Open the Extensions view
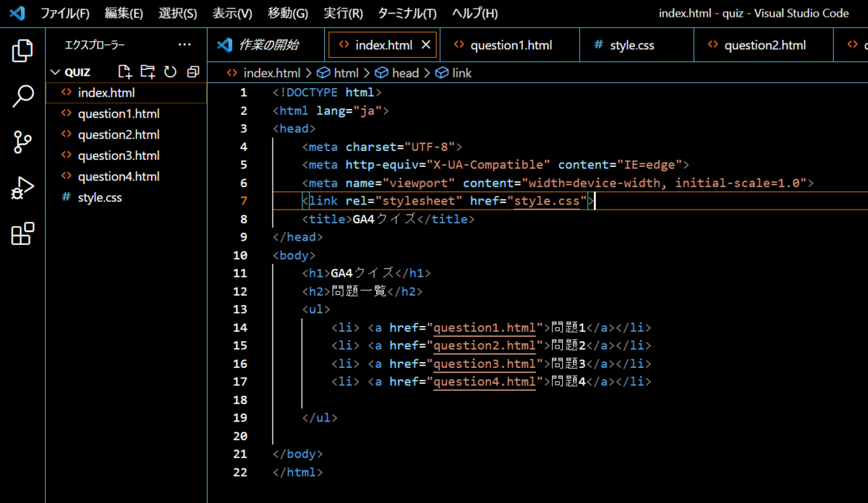Screen dimensions: 868x503 coord(22,234)
